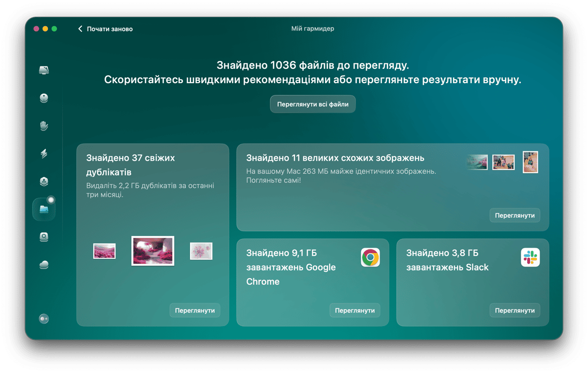Click the Google Chrome logo icon

[370, 257]
